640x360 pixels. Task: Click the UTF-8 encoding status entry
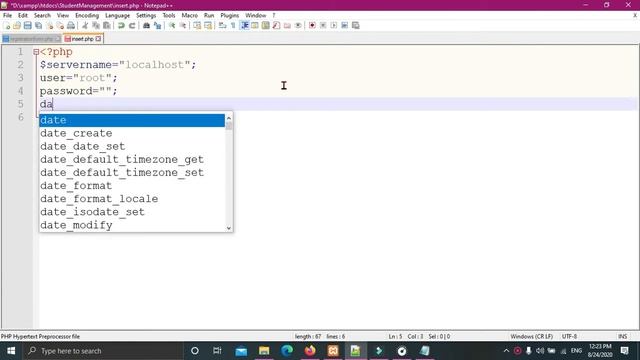(x=569, y=336)
